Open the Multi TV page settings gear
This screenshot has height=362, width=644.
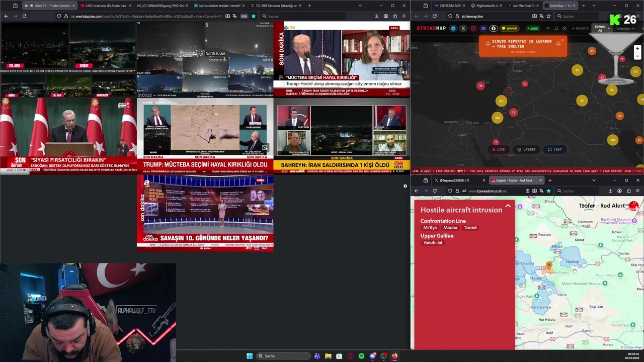pyautogui.click(x=405, y=187)
